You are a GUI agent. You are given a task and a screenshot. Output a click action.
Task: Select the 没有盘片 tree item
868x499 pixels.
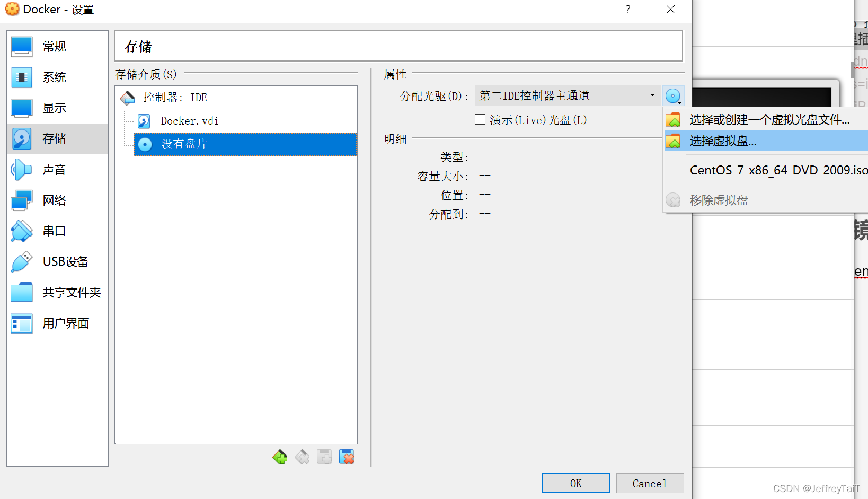coord(245,144)
